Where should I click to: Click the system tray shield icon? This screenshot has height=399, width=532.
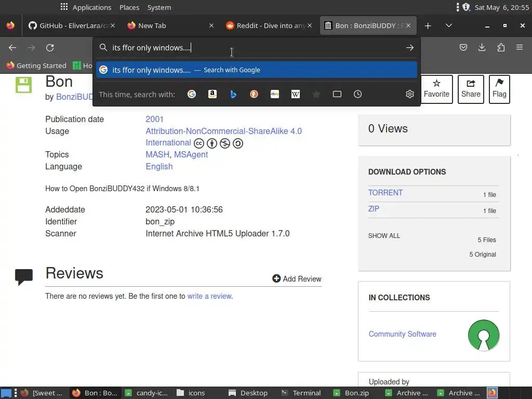click(466, 7)
